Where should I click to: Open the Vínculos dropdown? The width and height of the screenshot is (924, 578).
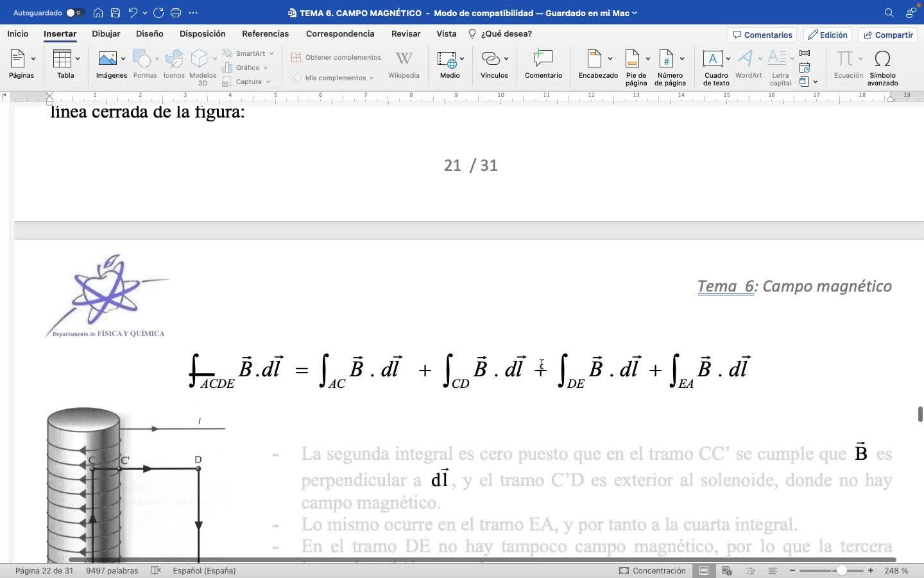[506, 58]
